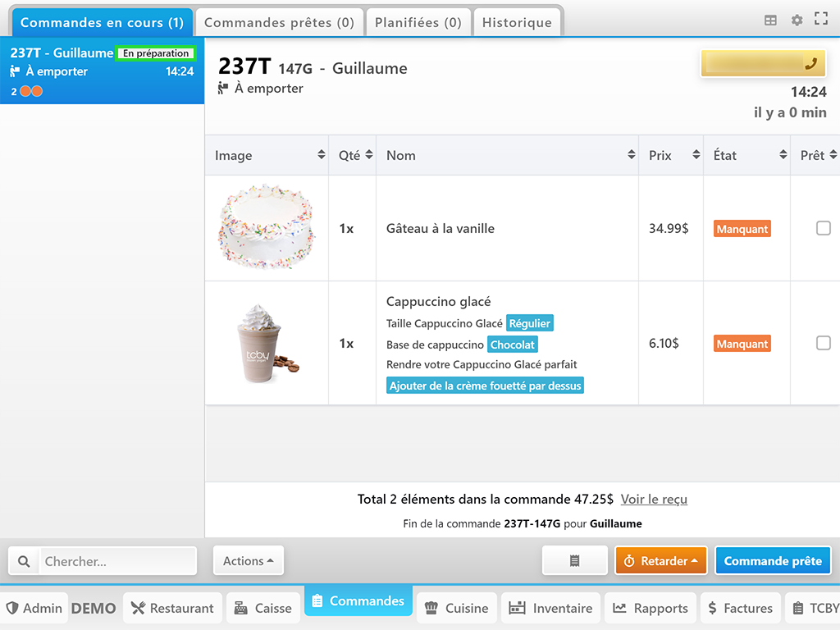The image size is (840, 630).
Task: Open the Voir le reçu link
Action: point(654,499)
